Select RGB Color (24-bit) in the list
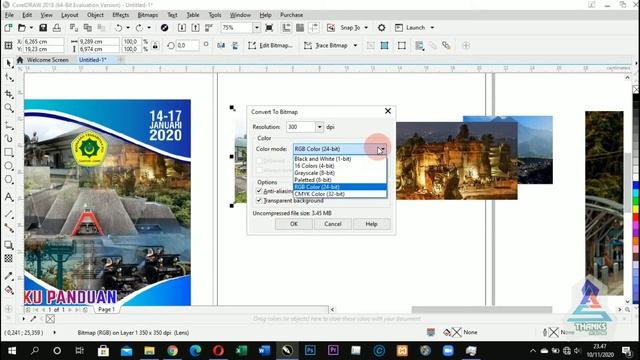This screenshot has width=640, height=360. coord(340,187)
